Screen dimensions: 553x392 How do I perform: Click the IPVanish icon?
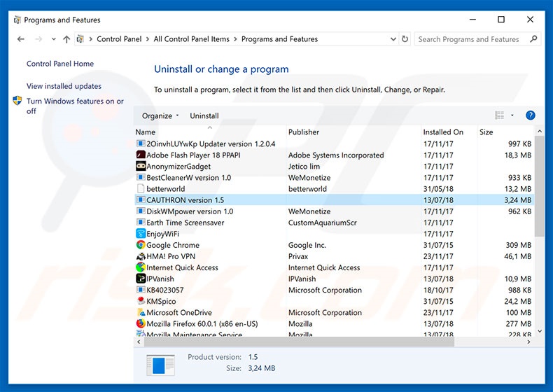pos(141,279)
